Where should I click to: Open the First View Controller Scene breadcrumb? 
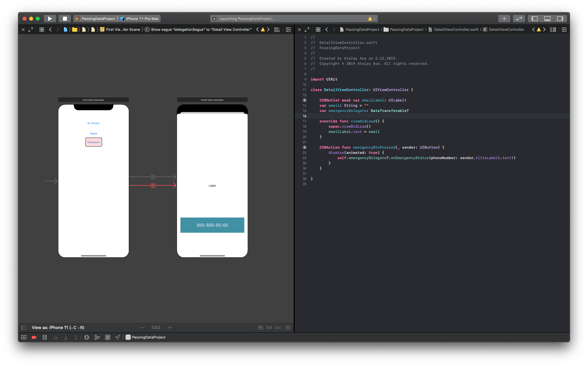point(122,29)
